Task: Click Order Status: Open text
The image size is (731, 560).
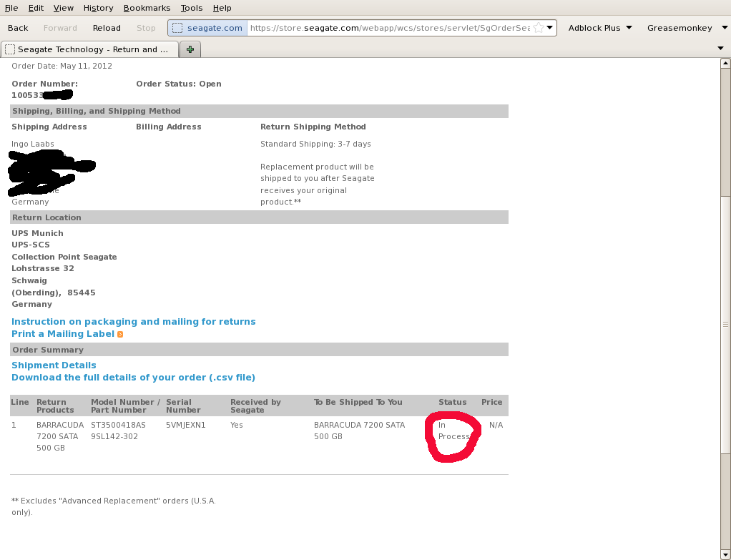Action: click(x=179, y=84)
